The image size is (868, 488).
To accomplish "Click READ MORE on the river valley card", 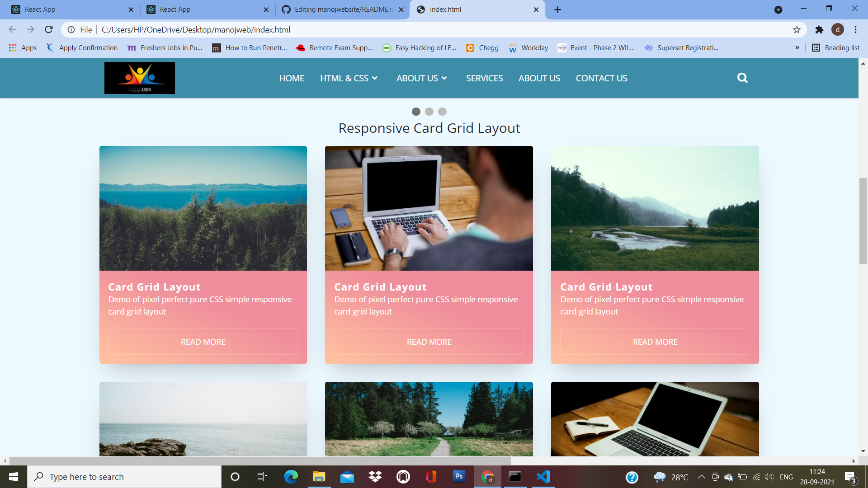I will pyautogui.click(x=655, y=342).
